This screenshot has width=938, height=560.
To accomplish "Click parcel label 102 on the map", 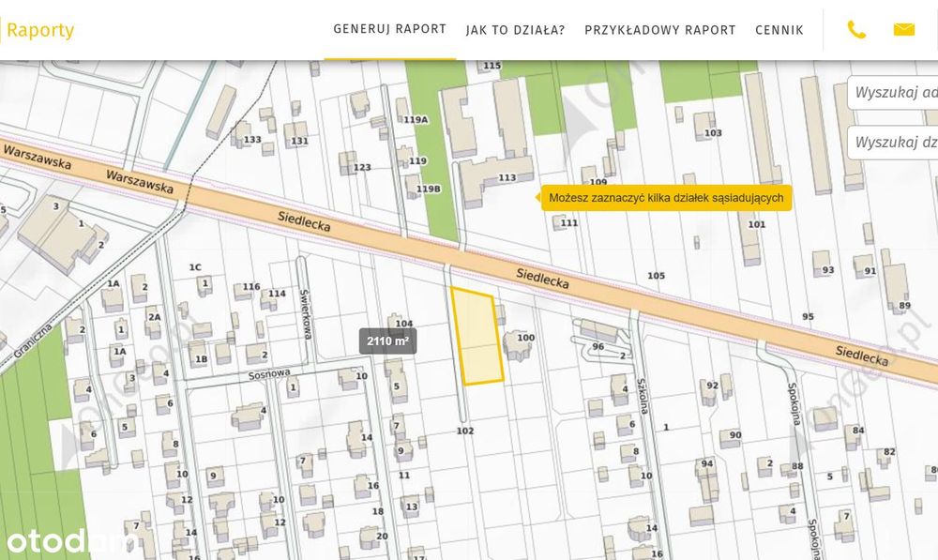I will [465, 431].
